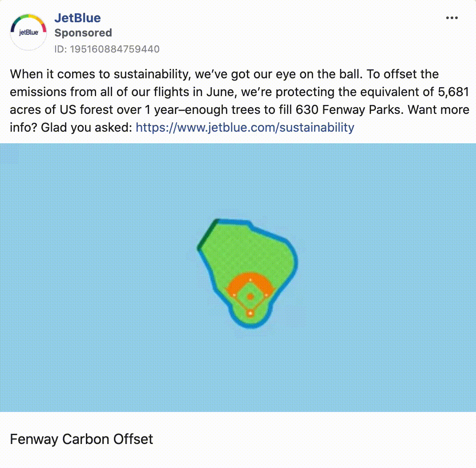Open the JetBlue page name link
Screen dimensions: 476x468
pos(77,18)
